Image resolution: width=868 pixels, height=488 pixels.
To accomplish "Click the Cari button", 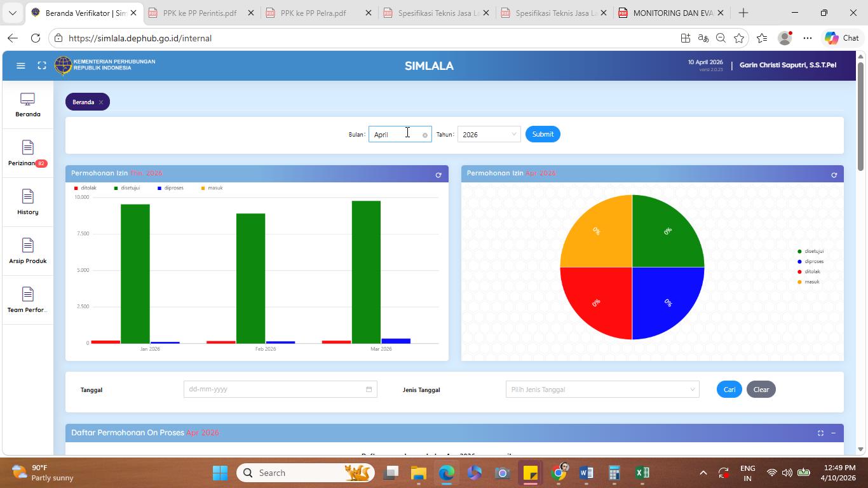I will [x=729, y=390].
